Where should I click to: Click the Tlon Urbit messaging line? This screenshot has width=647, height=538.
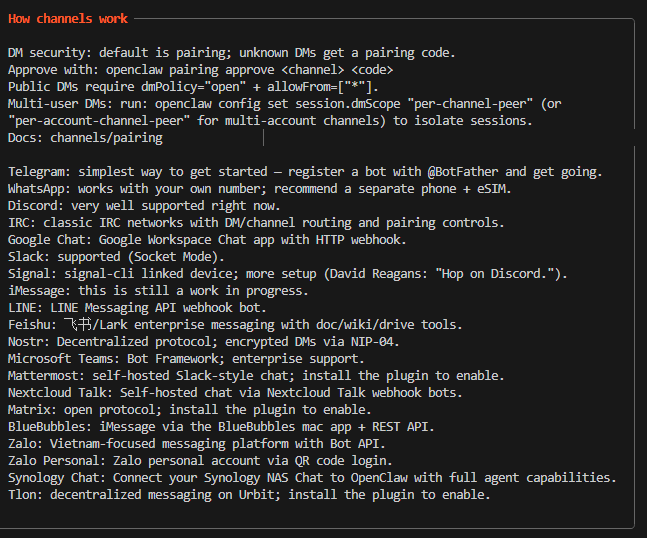coord(249,495)
